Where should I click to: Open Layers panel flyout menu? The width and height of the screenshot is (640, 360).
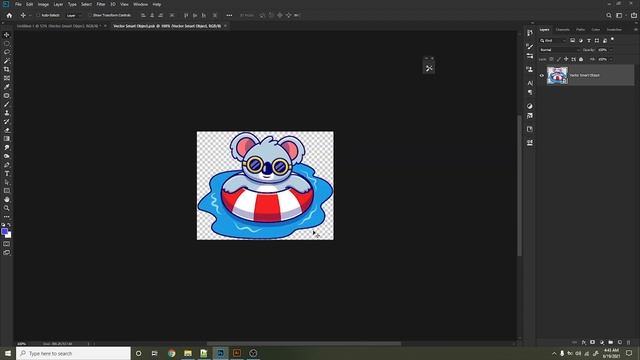coord(636,29)
